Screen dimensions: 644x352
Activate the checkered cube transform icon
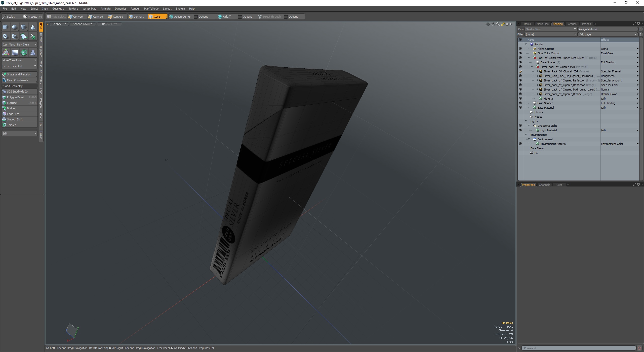coord(24,53)
